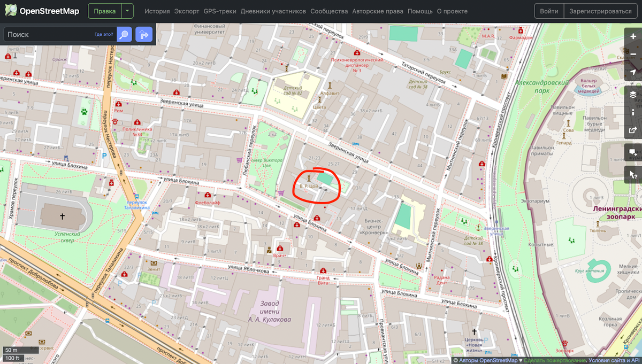Viewport: 642px width, 364px height.
Task: Open directions with the route arrow button
Action: (144, 35)
